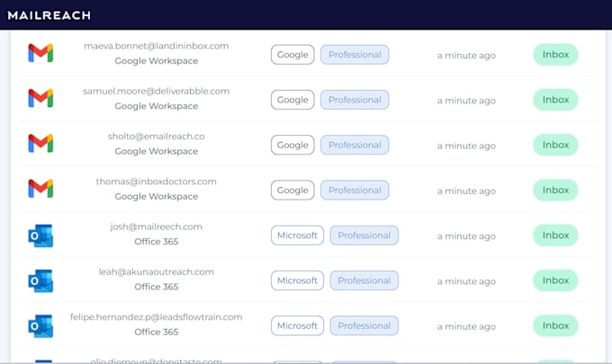
Task: Click Microsoft tag in josh row
Action: click(x=297, y=235)
